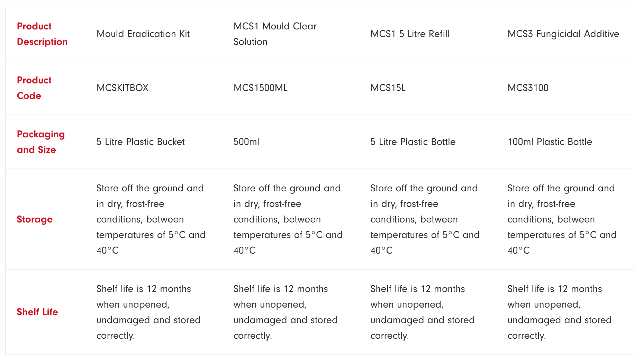Click the 100ml Plastic Bottle cell
Image resolution: width=643 pixels, height=364 pixels.
550,142
